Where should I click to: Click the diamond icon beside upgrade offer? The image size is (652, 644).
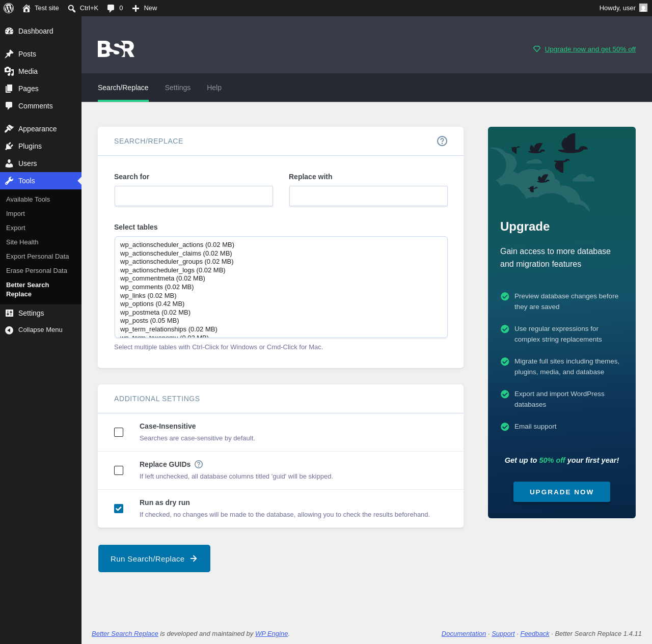[x=537, y=49]
